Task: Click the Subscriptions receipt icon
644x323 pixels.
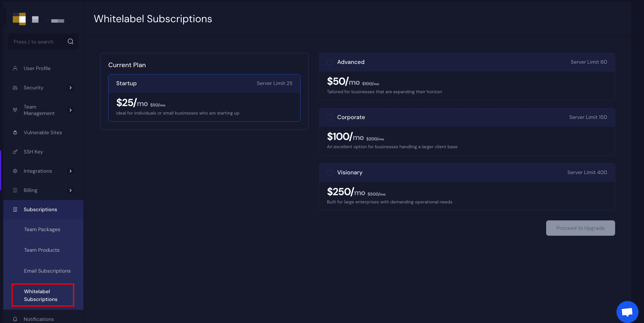Action: (15, 209)
